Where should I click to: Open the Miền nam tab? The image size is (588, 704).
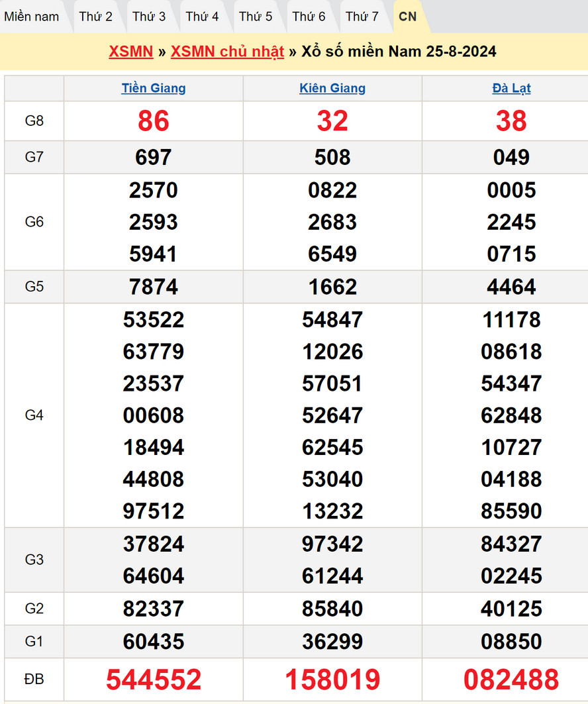pos(32,17)
